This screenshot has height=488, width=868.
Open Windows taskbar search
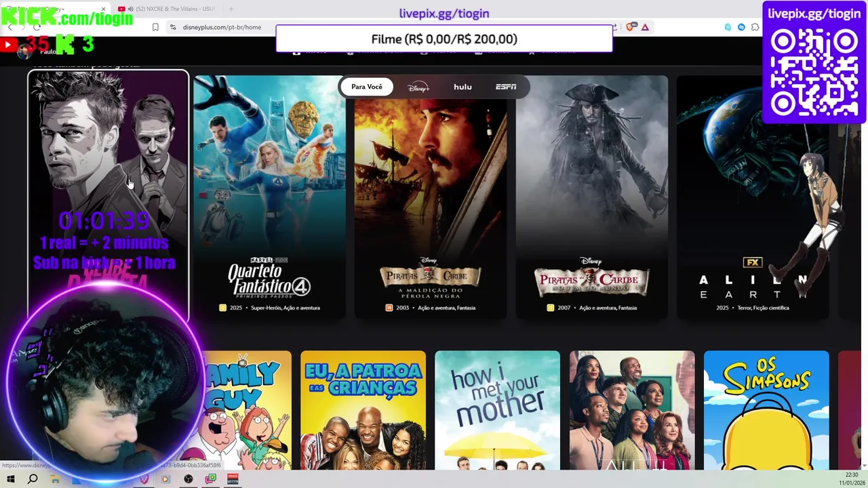click(x=33, y=479)
